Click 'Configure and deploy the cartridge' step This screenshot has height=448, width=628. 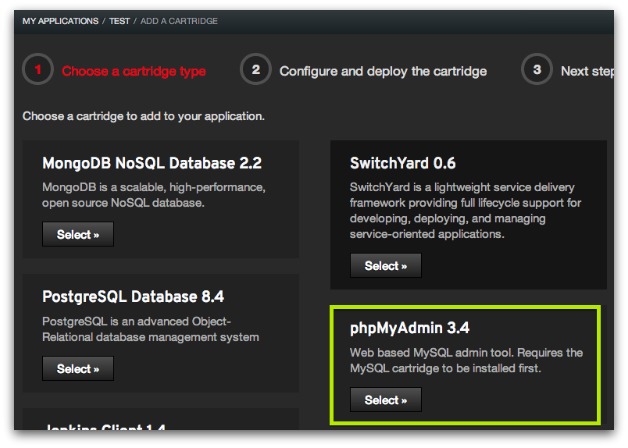[383, 71]
